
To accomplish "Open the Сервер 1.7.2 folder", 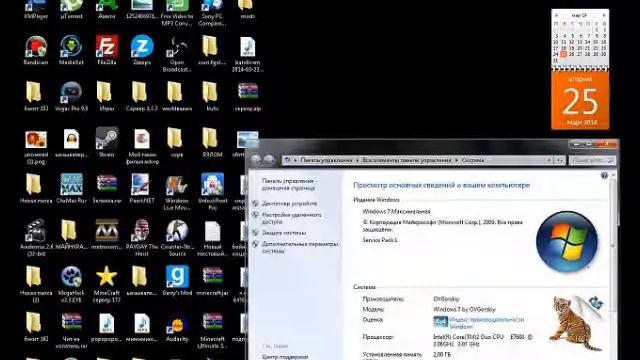I will tap(141, 96).
